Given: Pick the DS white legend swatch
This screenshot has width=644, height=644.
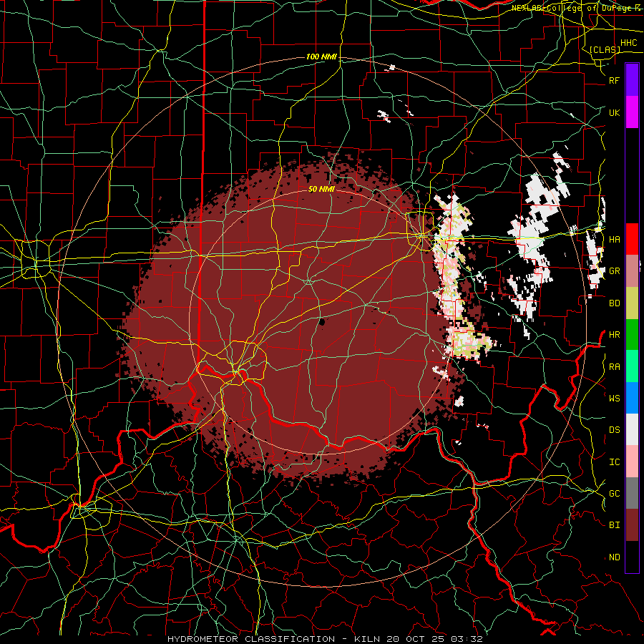Looking at the screenshot, I should (x=632, y=429).
